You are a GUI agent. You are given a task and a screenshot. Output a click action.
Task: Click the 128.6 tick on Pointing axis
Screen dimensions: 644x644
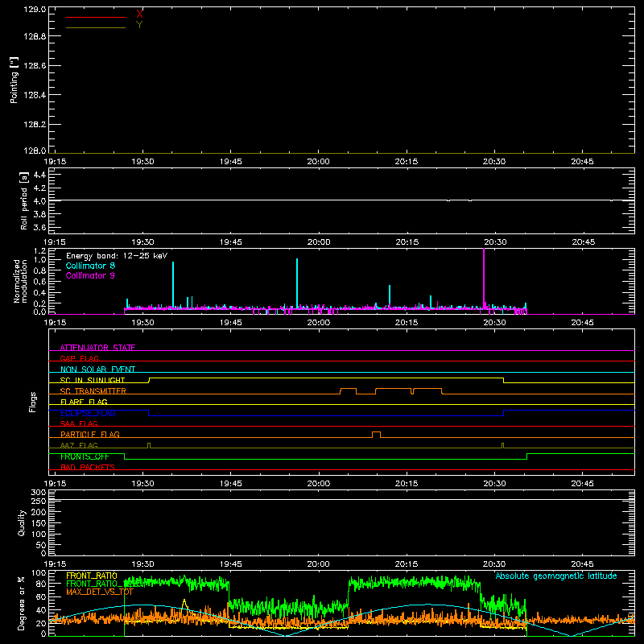pyautogui.click(x=35, y=66)
